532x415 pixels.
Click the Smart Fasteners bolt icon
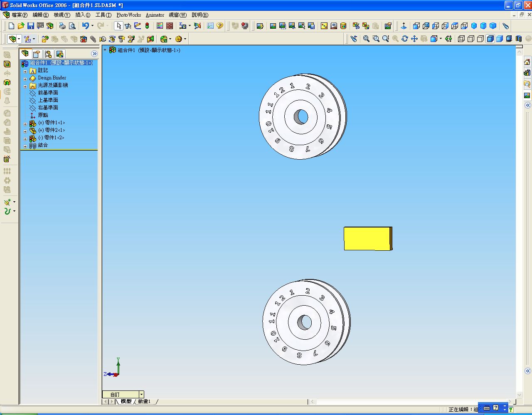point(122,39)
